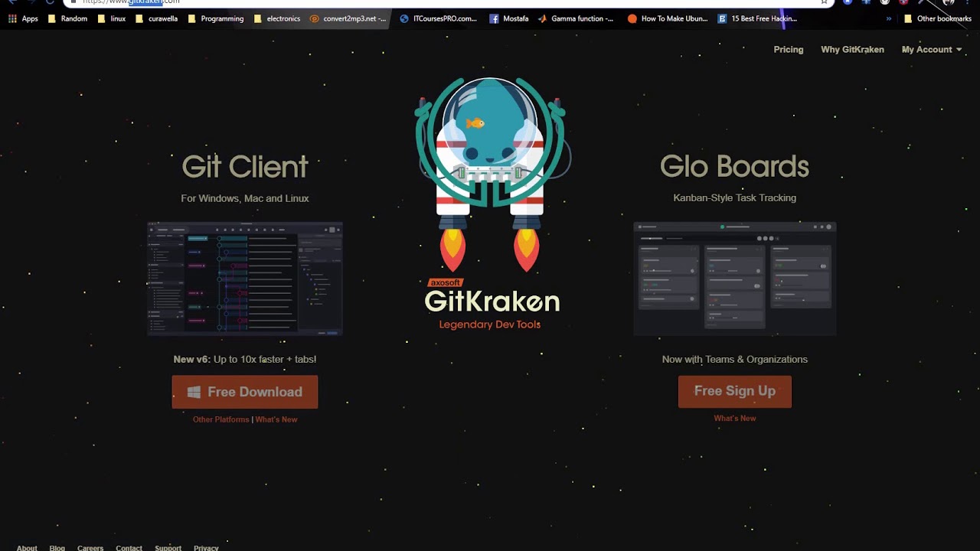Open the Programming bookmarks folder
This screenshot has height=551, width=980.
tap(215, 18)
